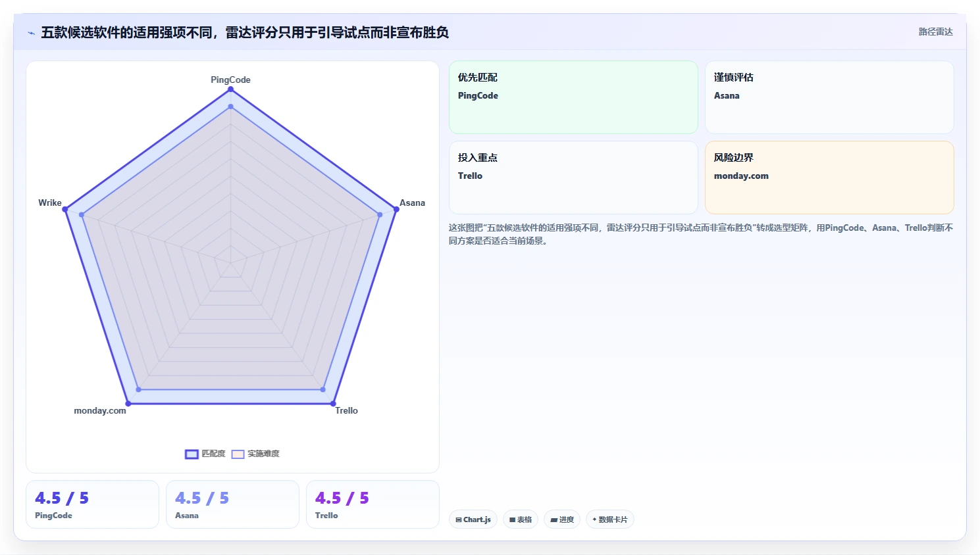Image resolution: width=980 pixels, height=555 pixels.
Task: Click the PingCode radar axis label
Action: point(230,80)
